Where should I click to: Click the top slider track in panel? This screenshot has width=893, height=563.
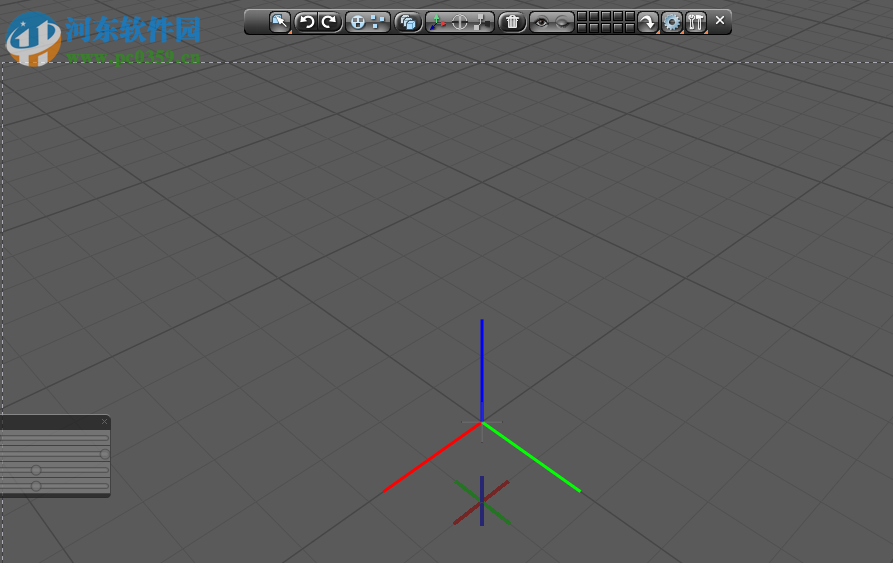55,438
